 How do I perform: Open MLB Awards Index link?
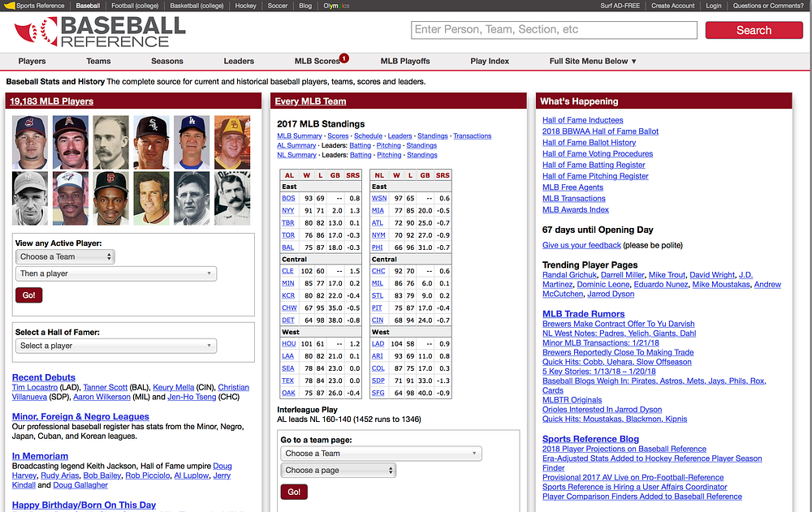576,209
